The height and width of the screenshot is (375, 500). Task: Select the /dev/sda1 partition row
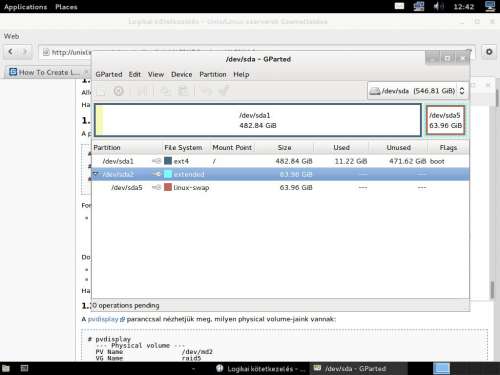pos(281,161)
